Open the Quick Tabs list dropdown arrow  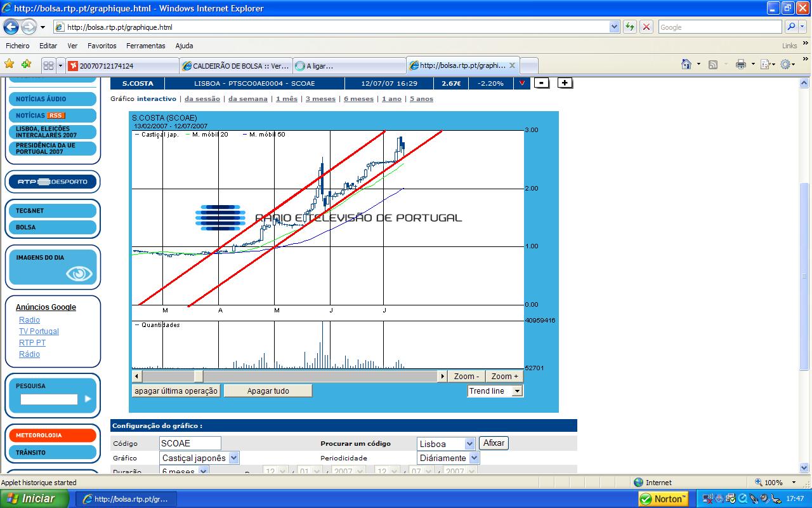point(61,65)
